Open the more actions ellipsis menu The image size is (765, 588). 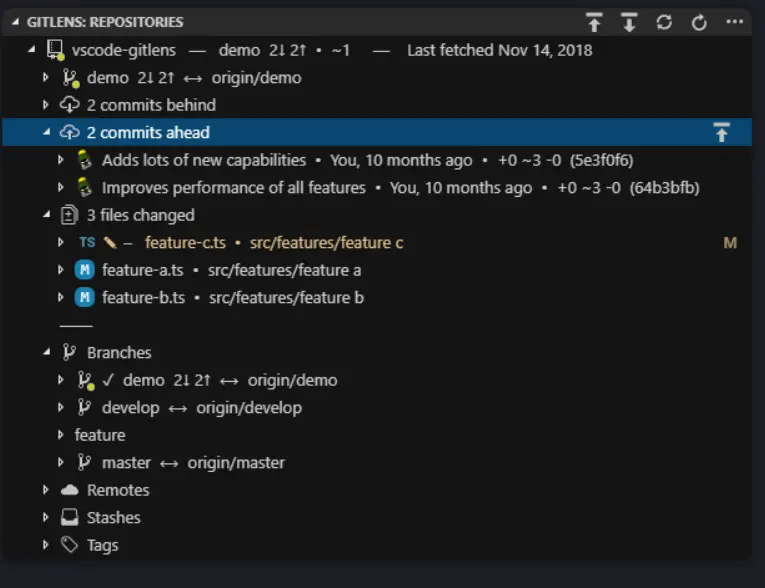tap(735, 22)
